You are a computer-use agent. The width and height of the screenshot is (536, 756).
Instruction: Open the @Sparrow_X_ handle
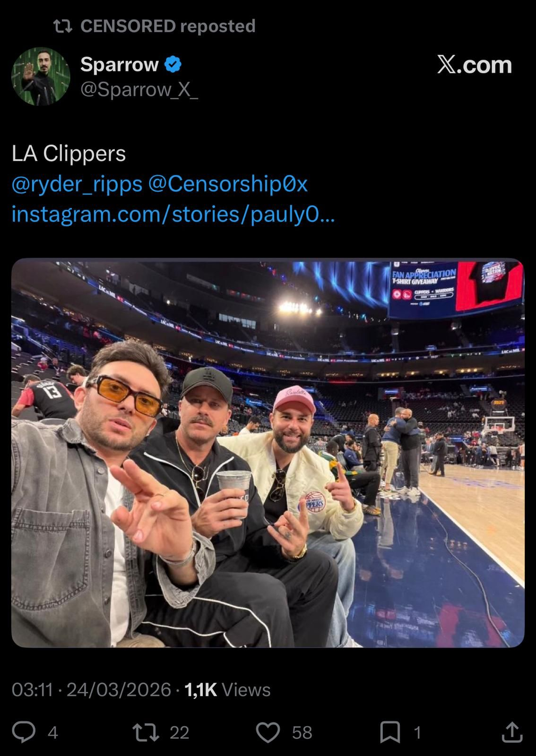coord(139,89)
